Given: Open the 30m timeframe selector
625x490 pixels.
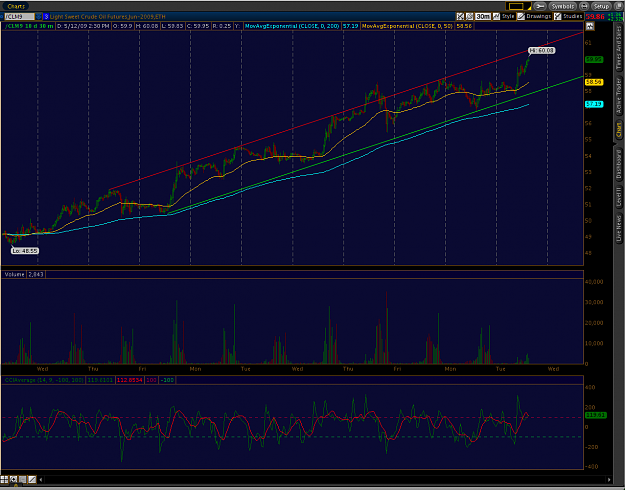Looking at the screenshot, I should pos(483,16).
